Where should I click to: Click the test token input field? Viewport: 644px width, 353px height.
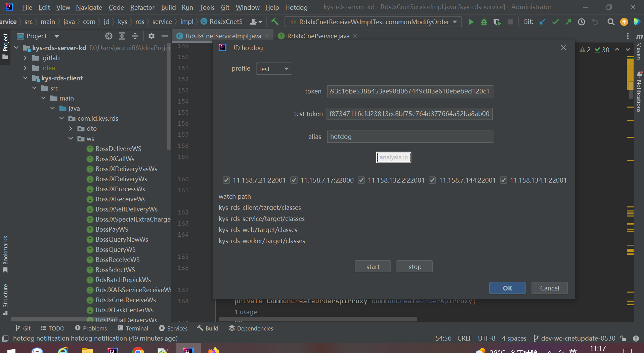410,114
